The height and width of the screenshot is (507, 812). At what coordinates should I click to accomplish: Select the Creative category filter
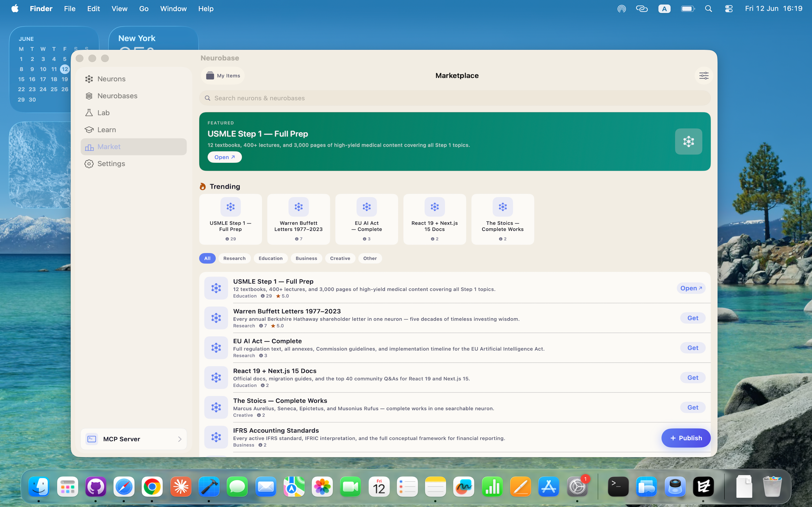coord(340,258)
